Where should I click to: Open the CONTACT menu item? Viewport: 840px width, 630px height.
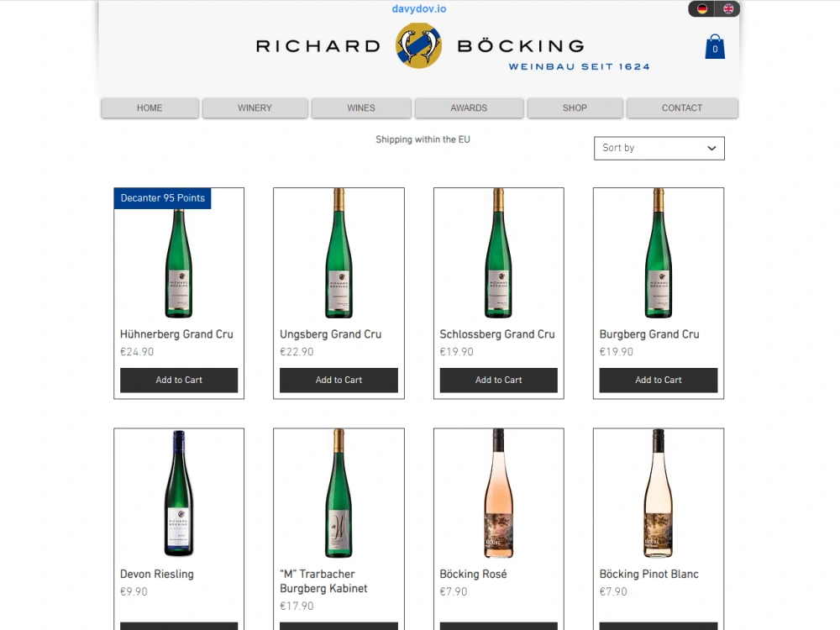682,108
